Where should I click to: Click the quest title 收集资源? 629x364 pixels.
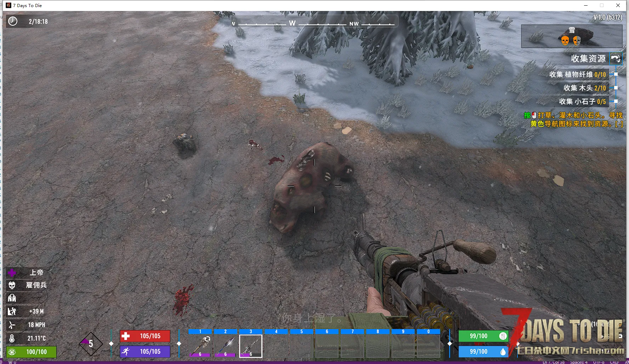[x=588, y=58]
